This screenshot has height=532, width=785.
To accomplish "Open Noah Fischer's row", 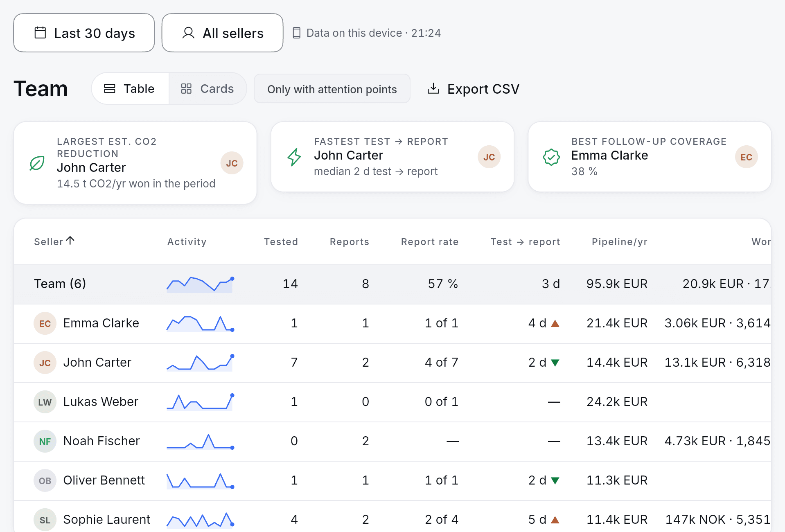I will tap(392, 441).
